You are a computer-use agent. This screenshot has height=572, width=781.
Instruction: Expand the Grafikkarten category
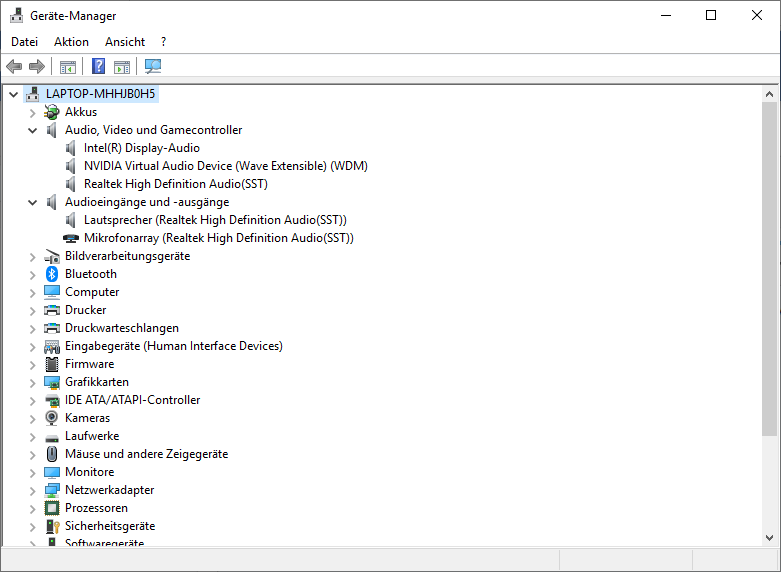(x=32, y=383)
